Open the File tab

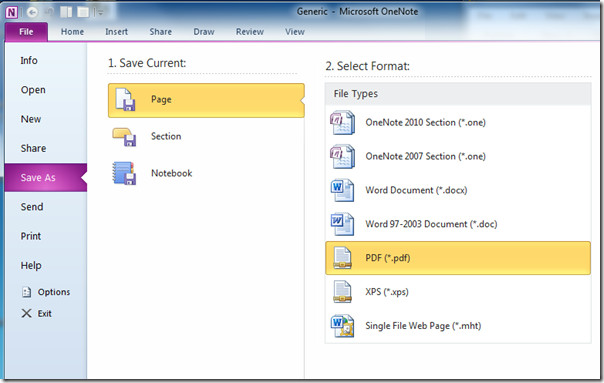pyautogui.click(x=26, y=32)
